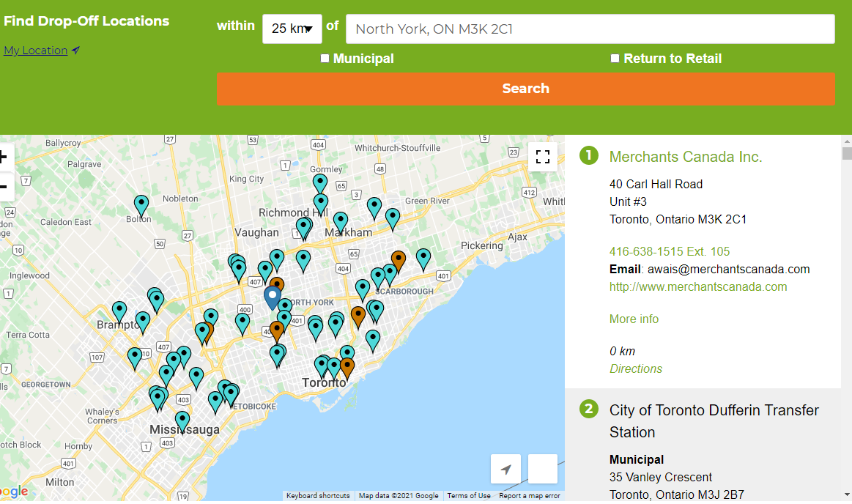Select the teal pin near Gormley
The height and width of the screenshot is (504, 852).
[x=320, y=184]
